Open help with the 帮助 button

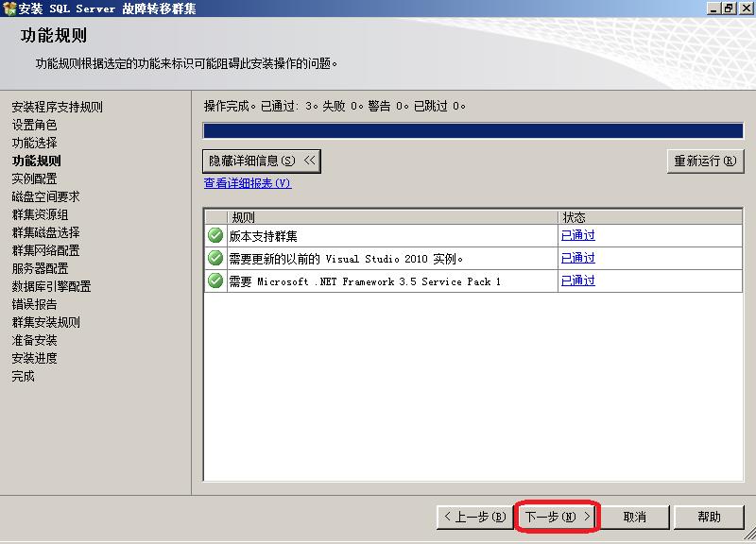point(709,517)
